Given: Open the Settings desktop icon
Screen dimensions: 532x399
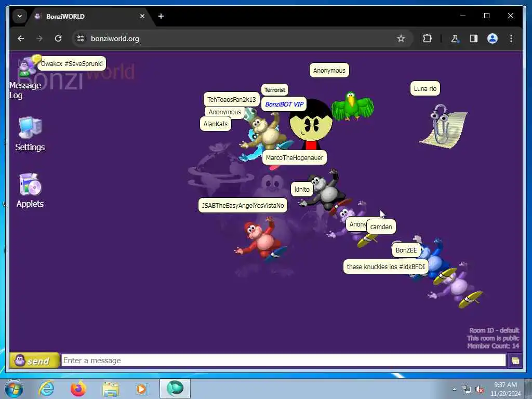Looking at the screenshot, I should [x=30, y=134].
